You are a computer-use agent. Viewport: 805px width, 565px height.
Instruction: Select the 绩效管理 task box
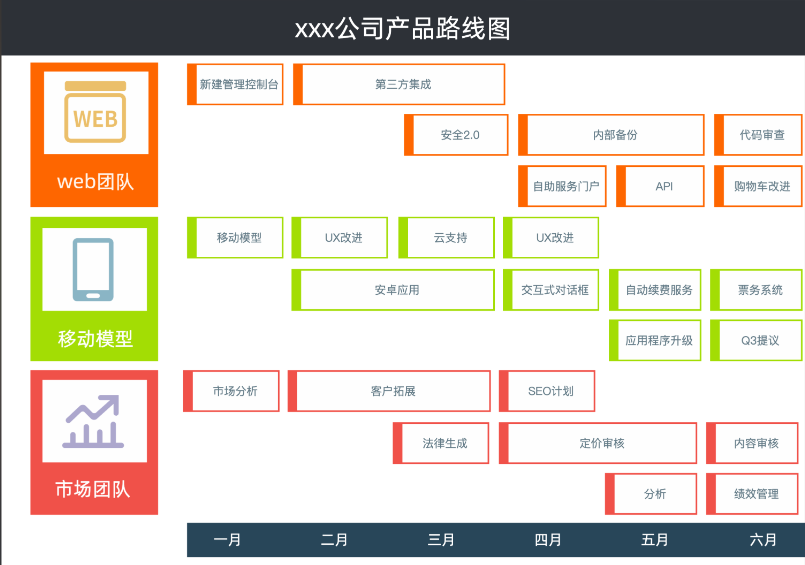[x=753, y=494]
